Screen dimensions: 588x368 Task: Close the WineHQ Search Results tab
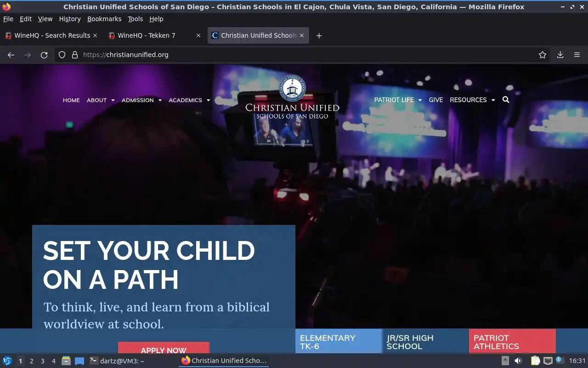coord(95,35)
